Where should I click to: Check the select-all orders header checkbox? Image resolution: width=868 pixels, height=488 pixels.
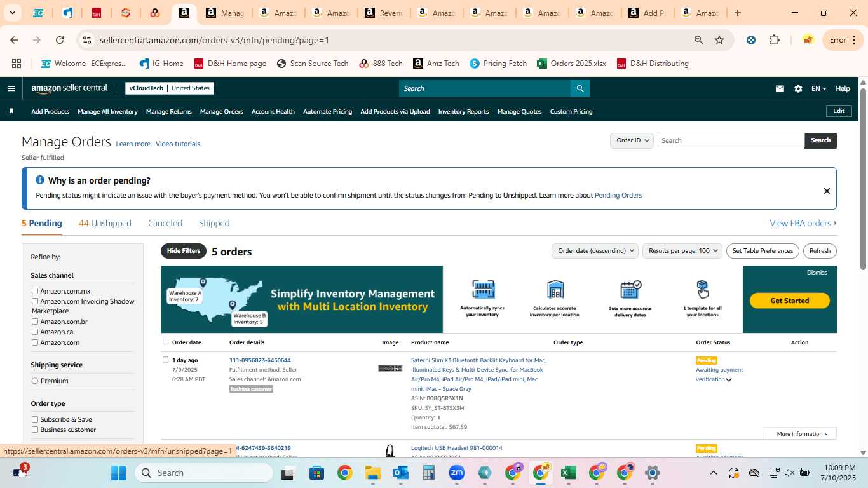166,342
